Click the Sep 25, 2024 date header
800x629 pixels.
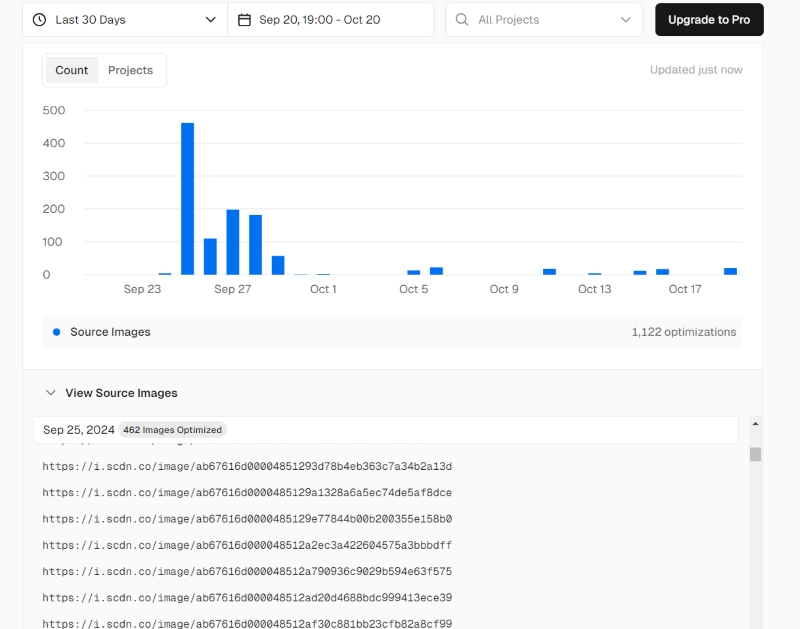pos(78,430)
